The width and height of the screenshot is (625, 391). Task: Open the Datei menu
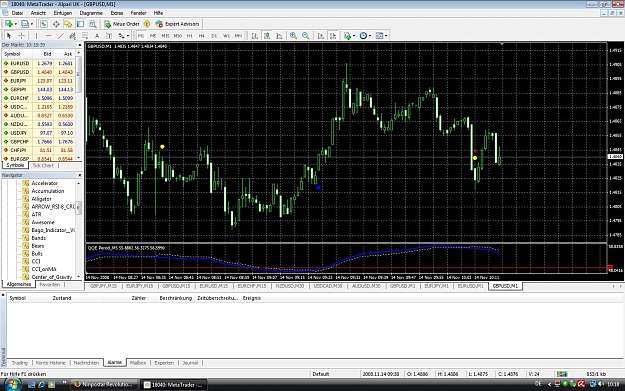click(17, 13)
